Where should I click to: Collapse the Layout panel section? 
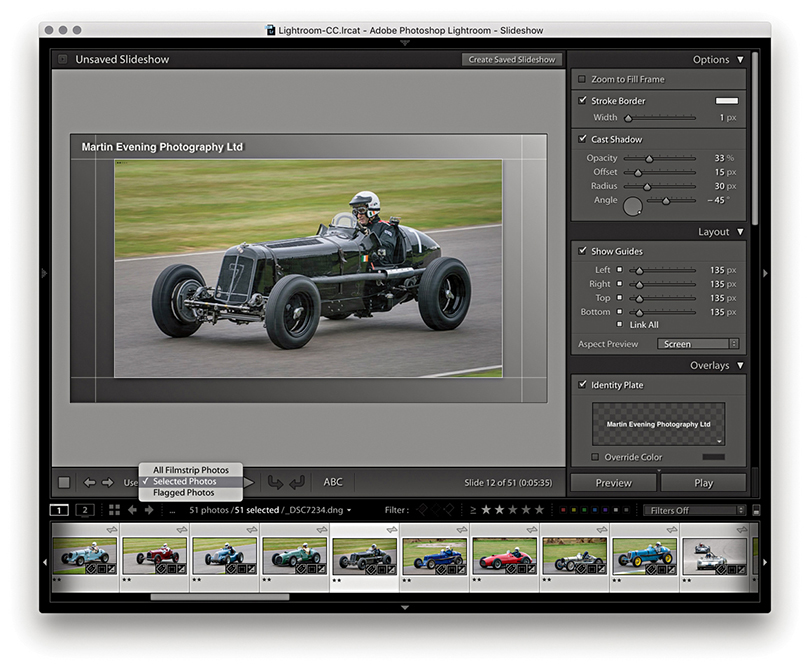[x=740, y=232]
